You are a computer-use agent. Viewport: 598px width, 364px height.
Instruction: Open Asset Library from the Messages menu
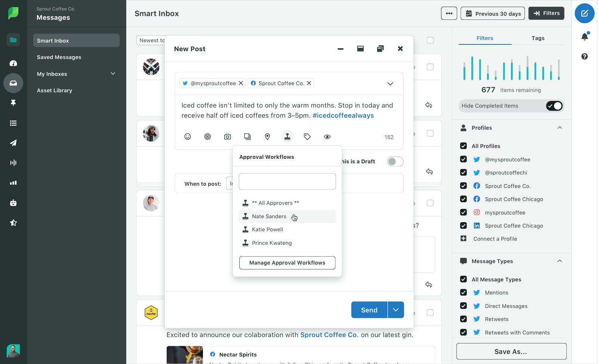pos(54,90)
